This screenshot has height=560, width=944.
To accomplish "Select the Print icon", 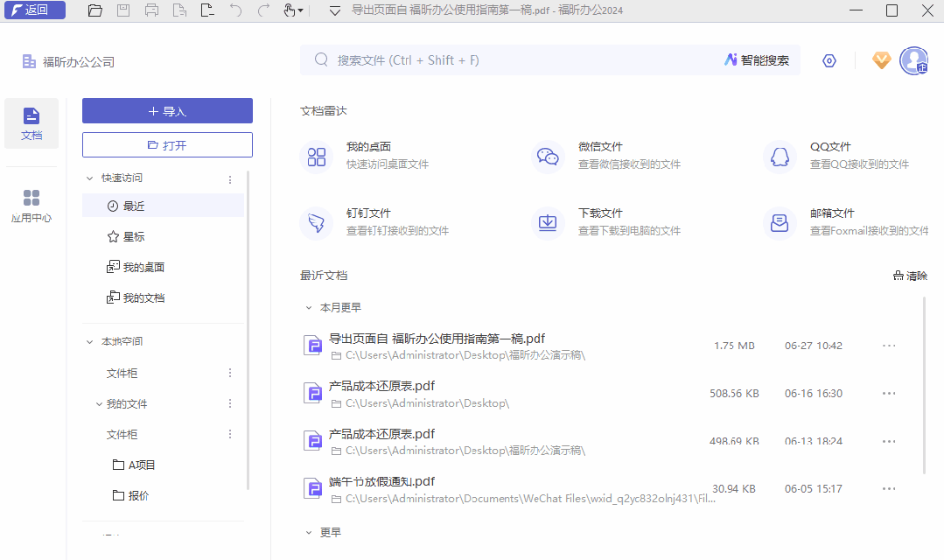I will (150, 10).
